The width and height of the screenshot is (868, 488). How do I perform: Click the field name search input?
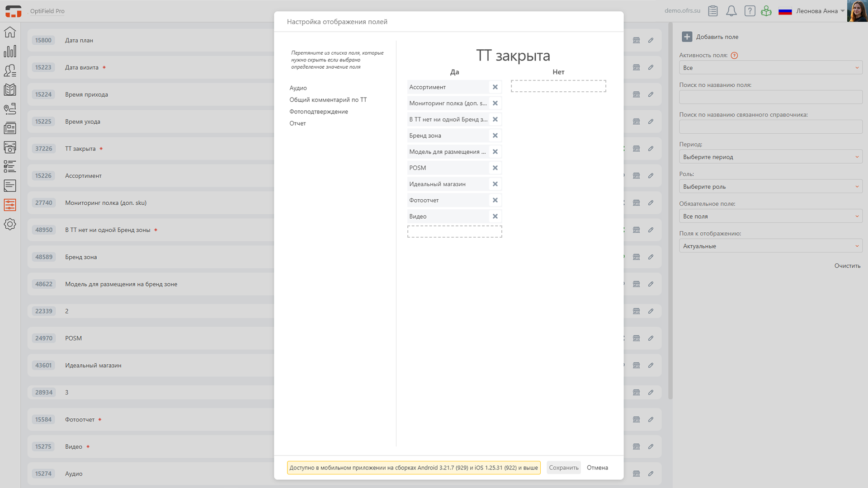click(x=770, y=97)
